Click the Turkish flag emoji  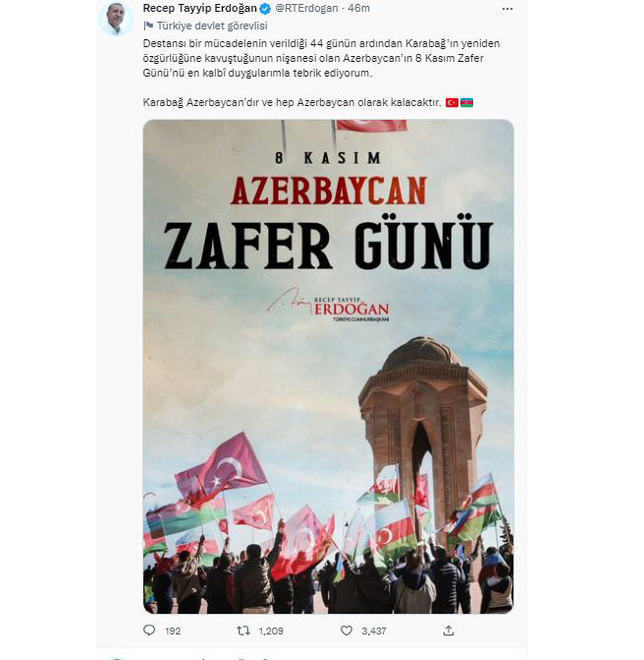pos(452,102)
